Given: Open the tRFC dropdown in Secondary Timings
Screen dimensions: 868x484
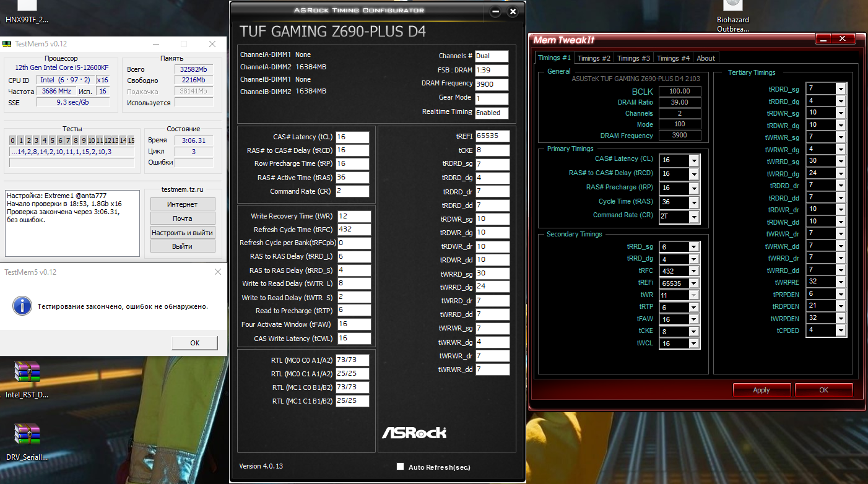Looking at the screenshot, I should coord(694,271).
